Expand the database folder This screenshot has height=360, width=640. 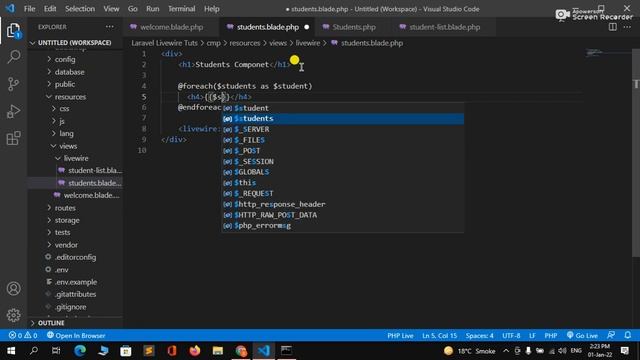click(x=69, y=72)
